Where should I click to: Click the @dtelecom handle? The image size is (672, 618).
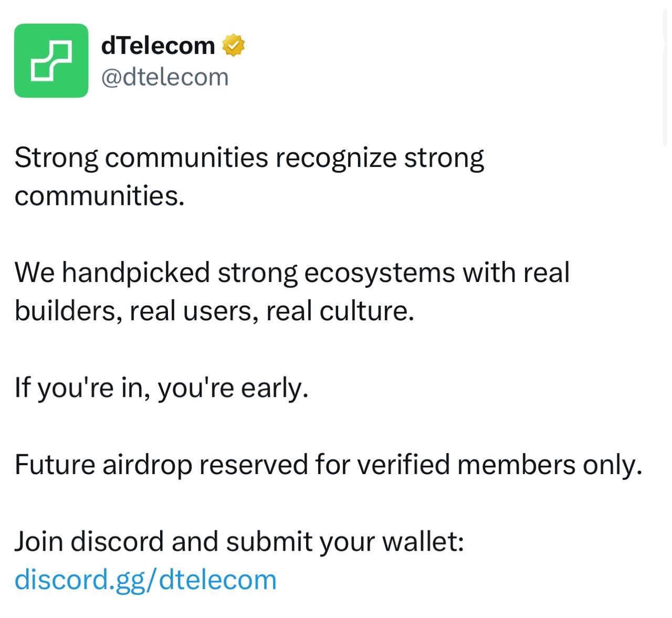[164, 77]
